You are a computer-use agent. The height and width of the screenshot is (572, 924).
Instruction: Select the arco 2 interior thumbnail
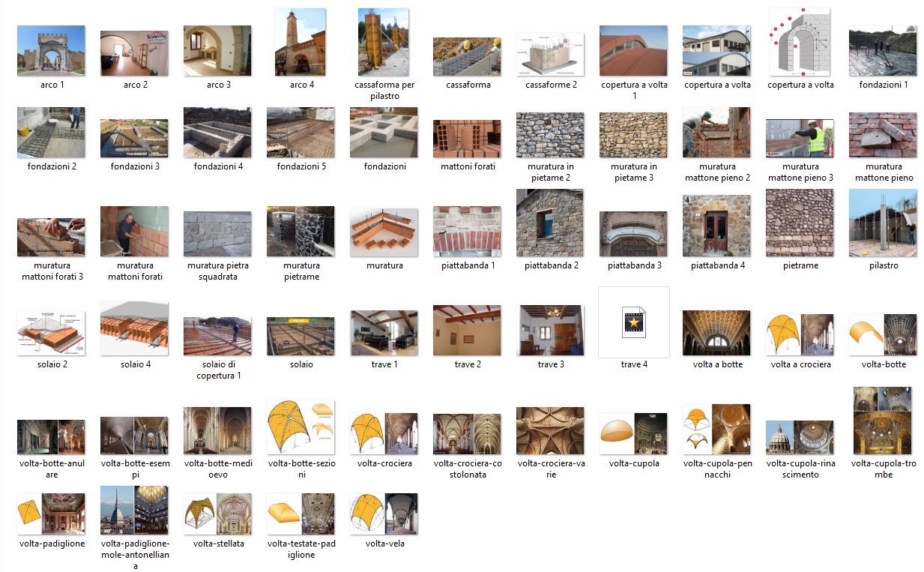(x=134, y=53)
